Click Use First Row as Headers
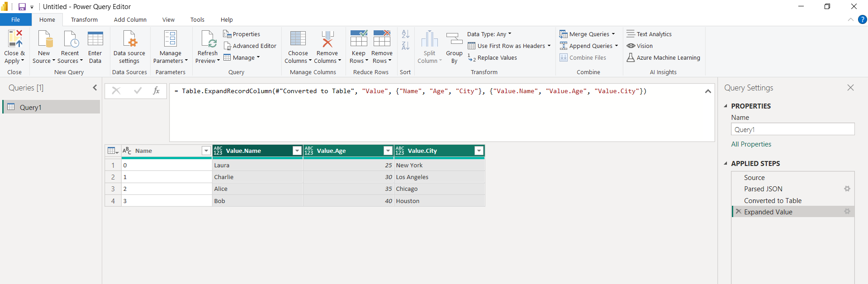The height and width of the screenshot is (284, 868). tap(509, 46)
